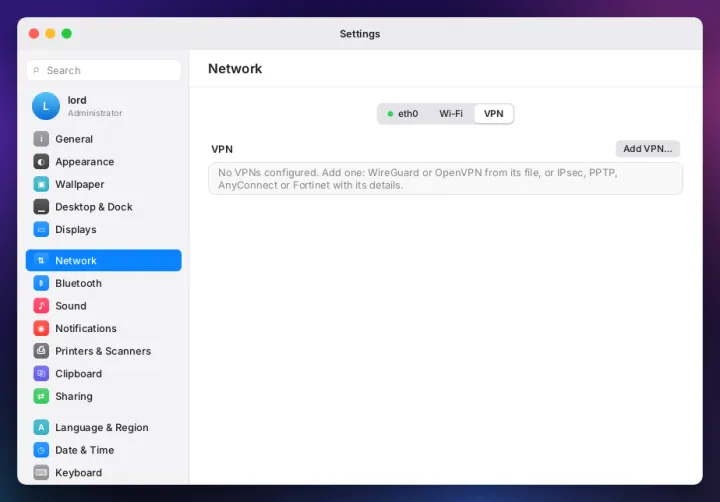
Task: Click the Appearance sidebar icon
Action: [41, 161]
